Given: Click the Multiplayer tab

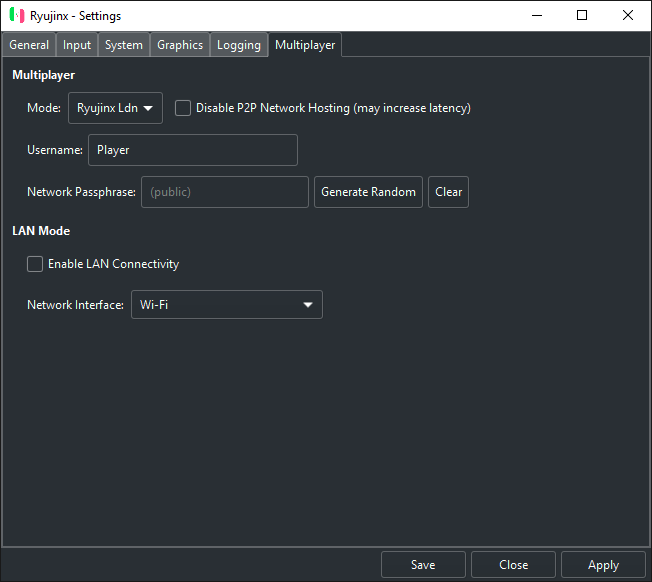Looking at the screenshot, I should 305,45.
